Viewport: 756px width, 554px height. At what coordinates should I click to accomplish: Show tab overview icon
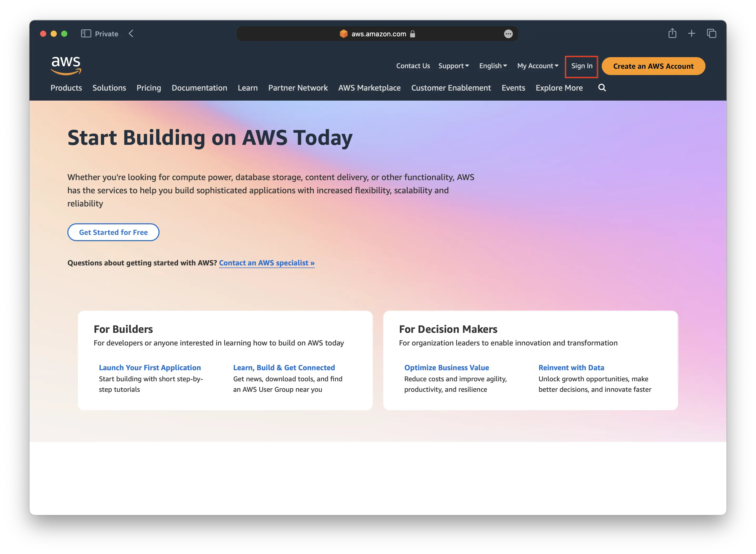coord(712,33)
